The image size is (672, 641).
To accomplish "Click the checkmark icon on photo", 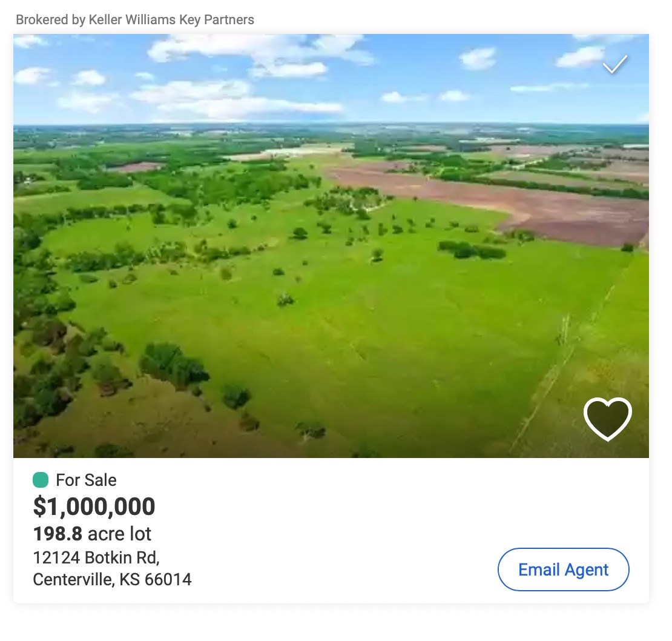I will [x=615, y=64].
